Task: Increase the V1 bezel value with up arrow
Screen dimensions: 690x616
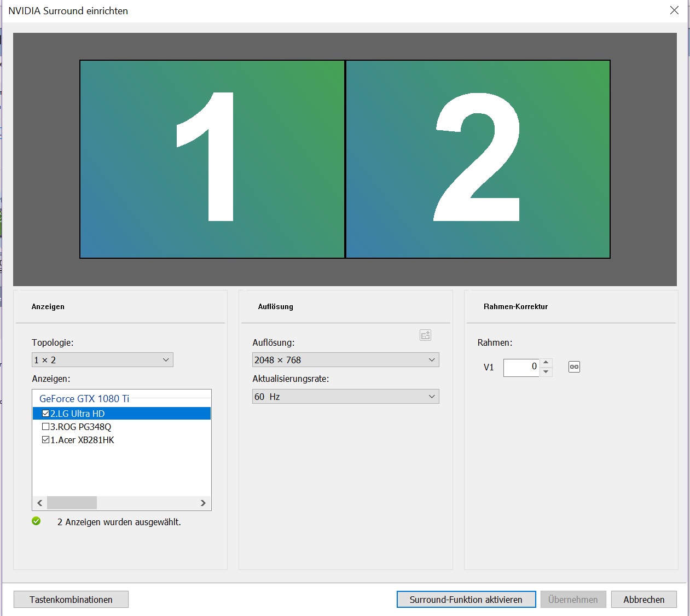Action: click(546, 363)
